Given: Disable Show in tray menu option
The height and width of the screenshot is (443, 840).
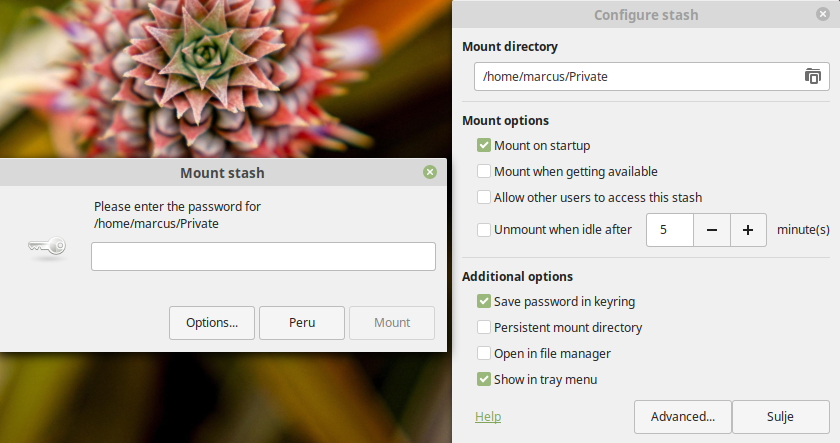Looking at the screenshot, I should (484, 380).
